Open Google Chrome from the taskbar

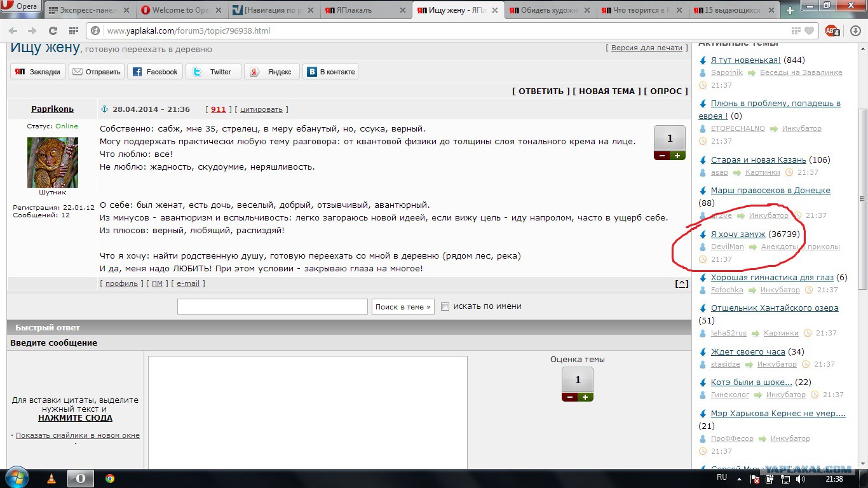click(110, 478)
